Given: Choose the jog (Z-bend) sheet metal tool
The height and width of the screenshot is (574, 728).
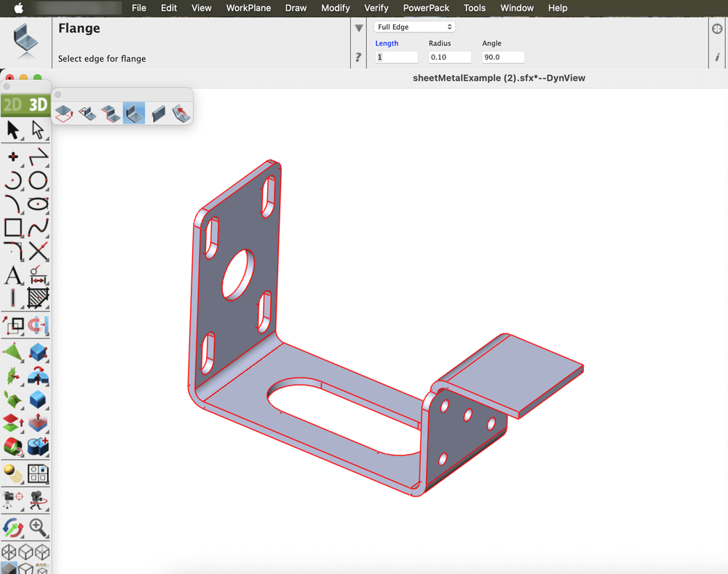Looking at the screenshot, I should click(111, 113).
